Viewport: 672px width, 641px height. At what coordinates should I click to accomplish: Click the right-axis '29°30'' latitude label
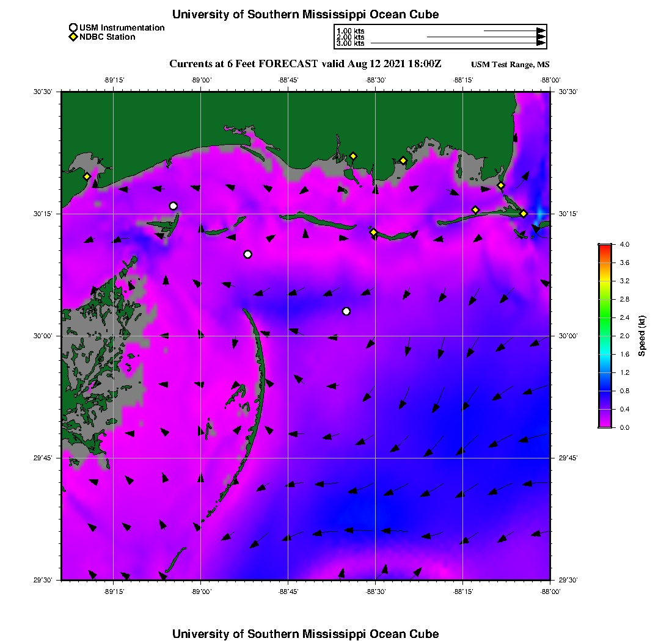point(568,580)
